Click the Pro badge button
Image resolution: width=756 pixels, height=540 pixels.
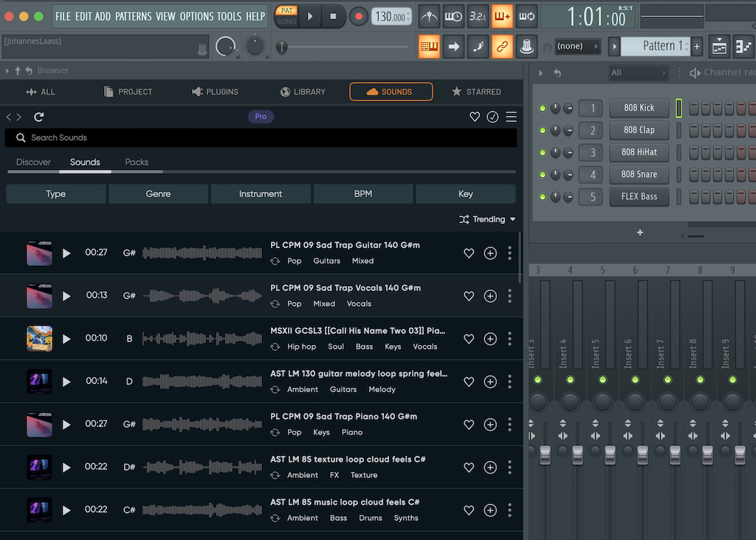pyautogui.click(x=261, y=117)
